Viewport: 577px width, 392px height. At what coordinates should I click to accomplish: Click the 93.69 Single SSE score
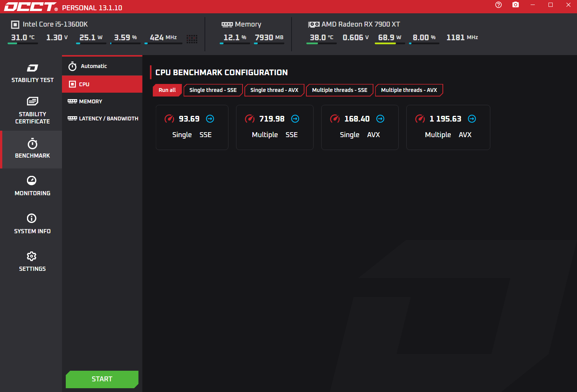[x=189, y=119]
